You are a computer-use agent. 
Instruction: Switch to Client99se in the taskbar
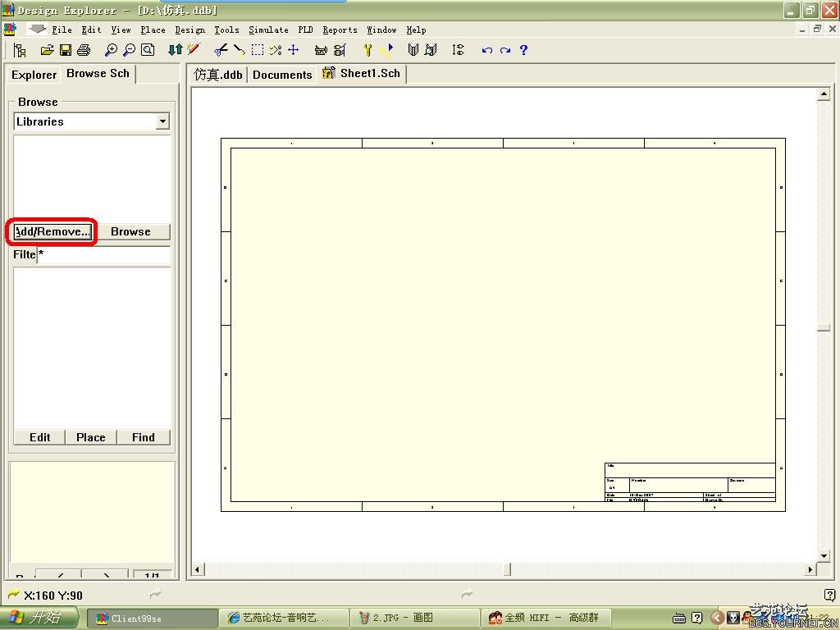pyautogui.click(x=152, y=619)
